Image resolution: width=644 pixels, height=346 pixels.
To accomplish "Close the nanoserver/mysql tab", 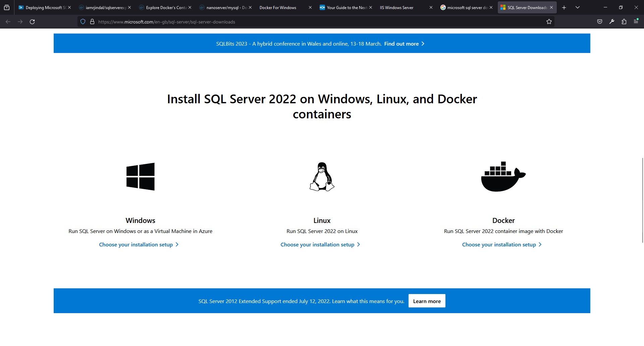I will point(250,7).
